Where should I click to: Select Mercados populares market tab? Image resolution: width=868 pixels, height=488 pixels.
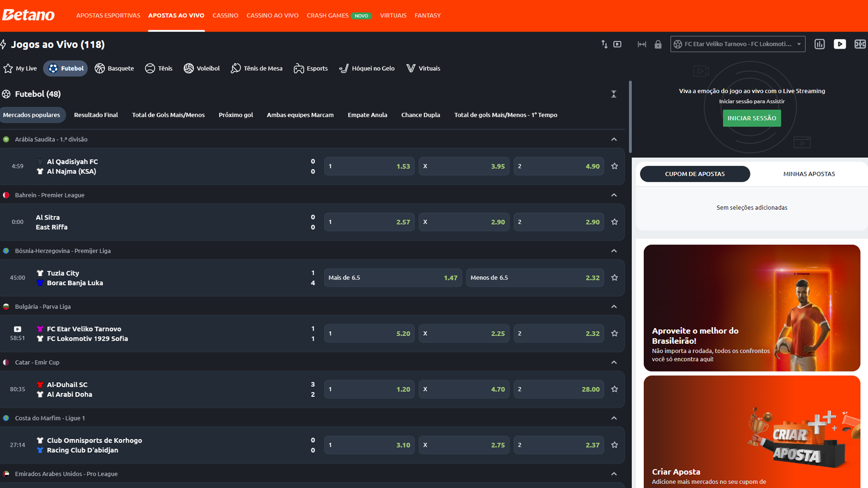(x=32, y=115)
